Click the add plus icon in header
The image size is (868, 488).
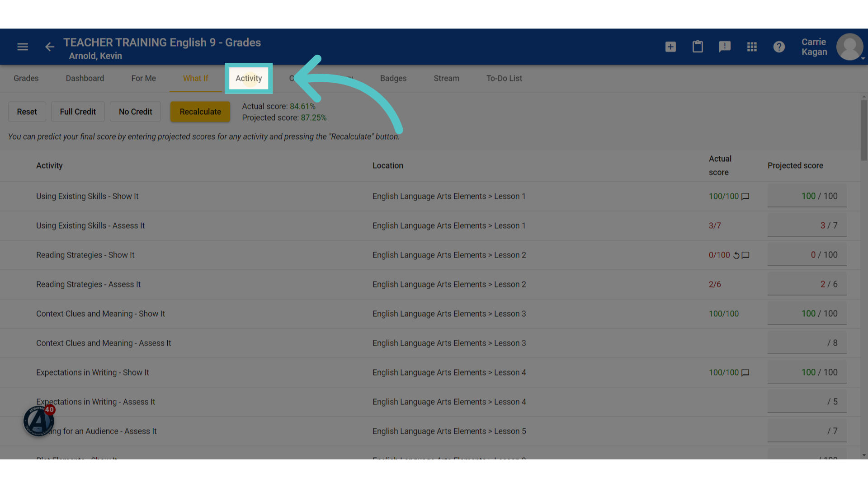[x=670, y=47]
